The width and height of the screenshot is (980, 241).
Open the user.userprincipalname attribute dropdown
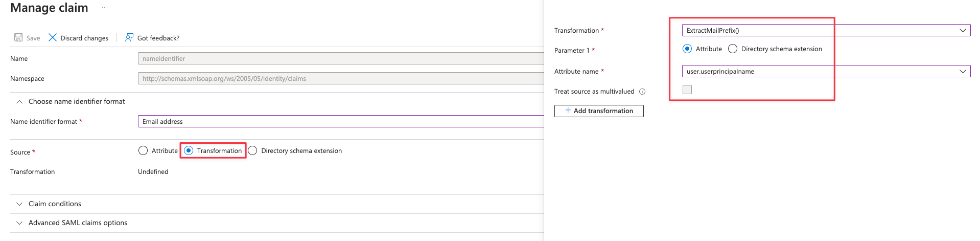pyautogui.click(x=825, y=72)
